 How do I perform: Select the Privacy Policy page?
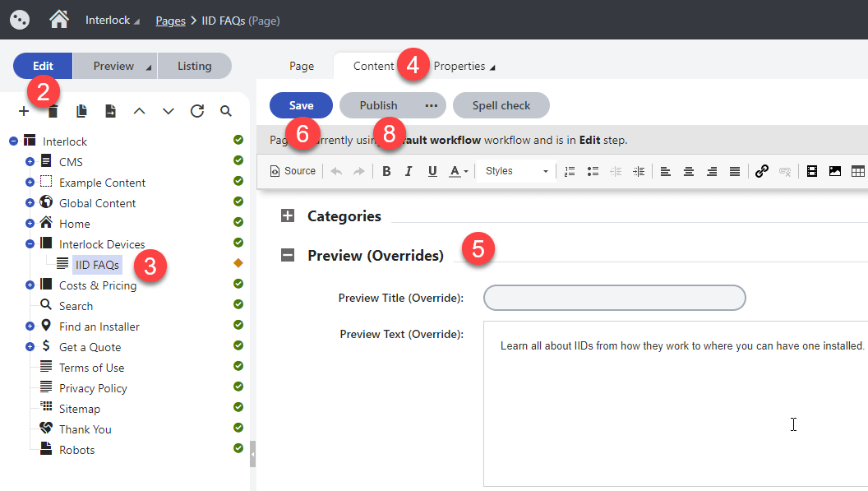(x=93, y=388)
